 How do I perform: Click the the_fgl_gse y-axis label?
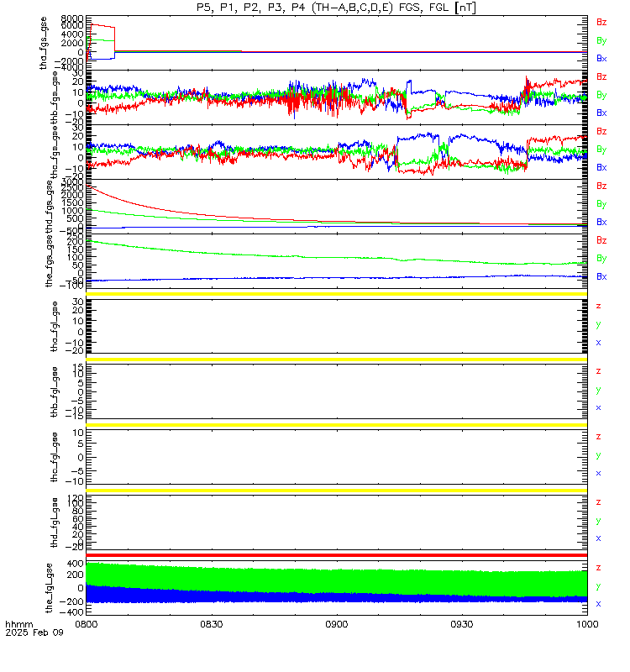click(49, 588)
